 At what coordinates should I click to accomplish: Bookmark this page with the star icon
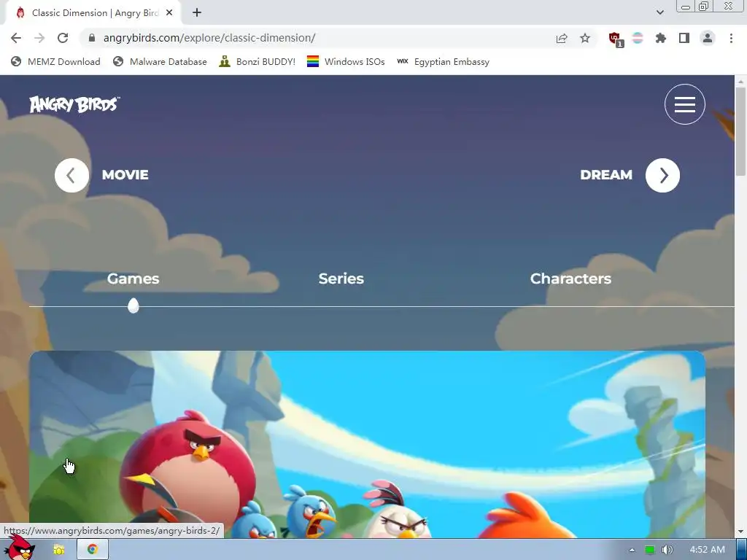click(585, 38)
